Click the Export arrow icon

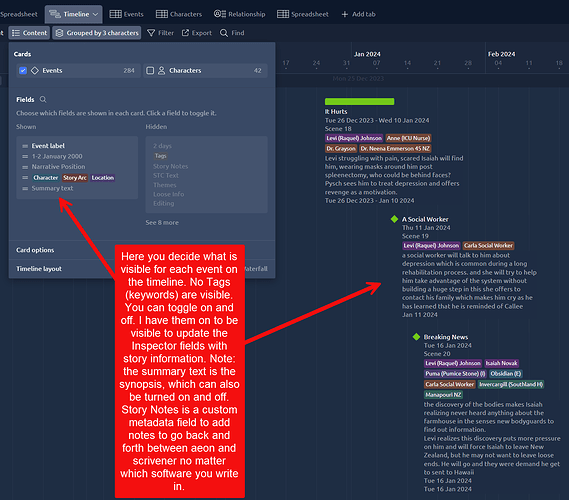[185, 33]
